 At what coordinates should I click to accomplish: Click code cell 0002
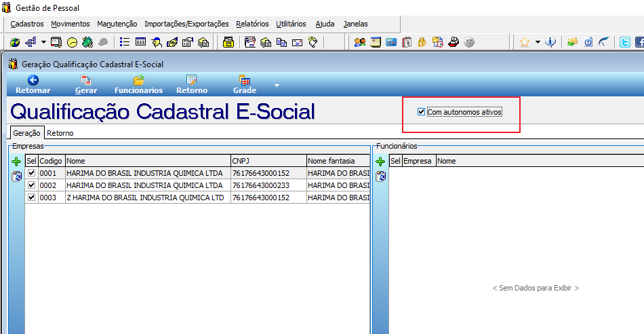[x=52, y=185]
